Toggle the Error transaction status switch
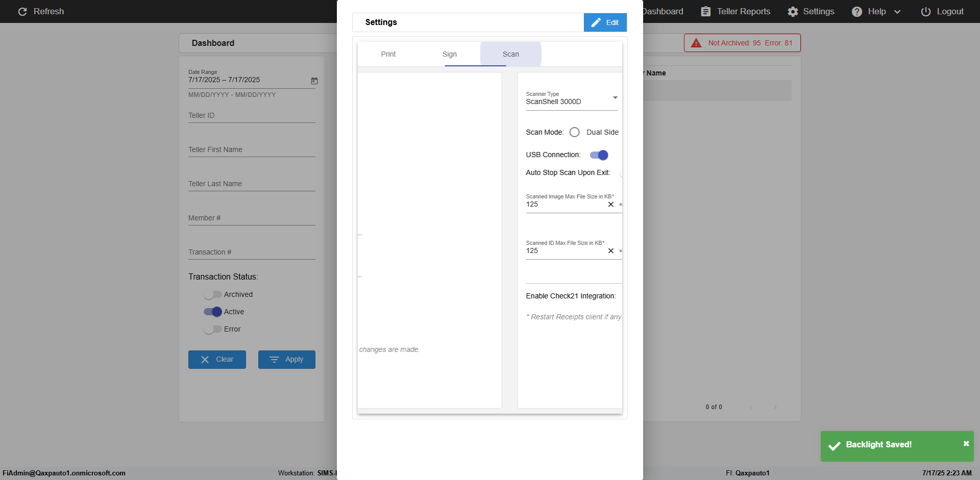980x480 pixels. click(x=212, y=330)
